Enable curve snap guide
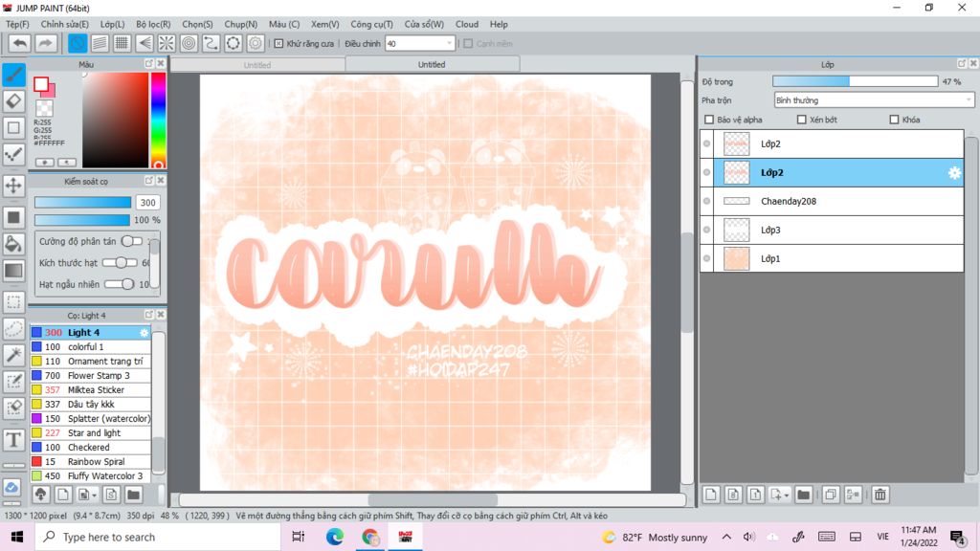Viewport: 980px width, 551px height. pyautogui.click(x=211, y=43)
